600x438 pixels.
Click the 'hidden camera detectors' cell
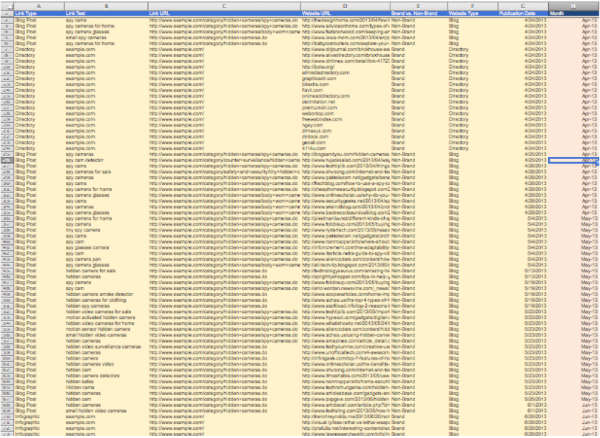tap(106, 376)
